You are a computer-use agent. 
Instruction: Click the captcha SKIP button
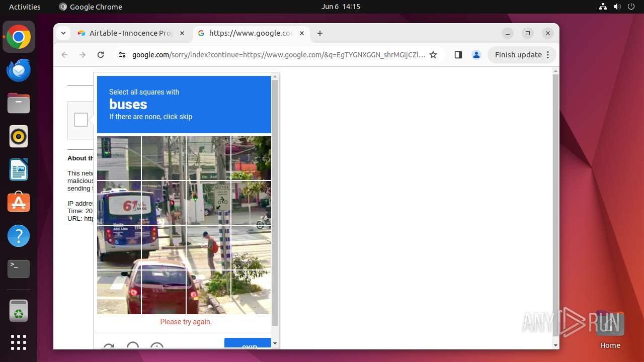pos(248,343)
